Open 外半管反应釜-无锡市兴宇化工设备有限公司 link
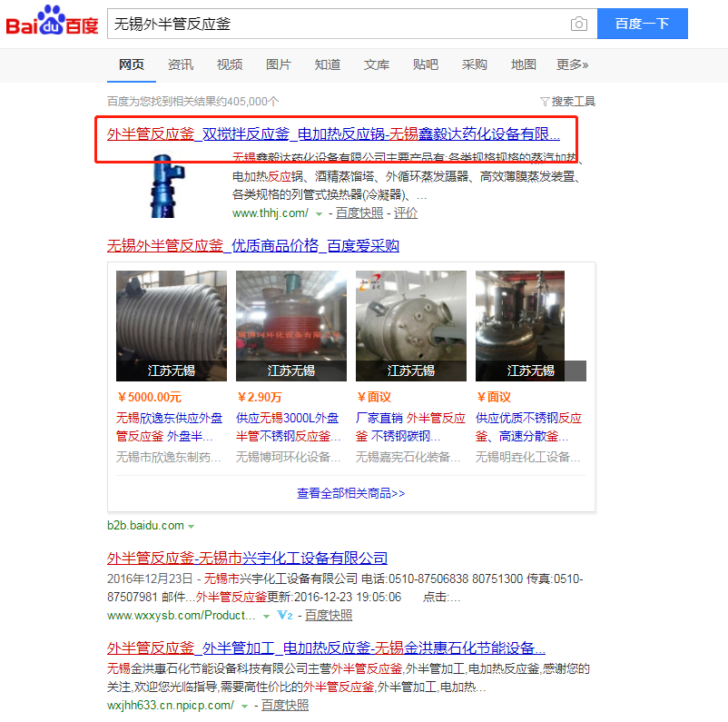728x722 pixels. click(247, 558)
